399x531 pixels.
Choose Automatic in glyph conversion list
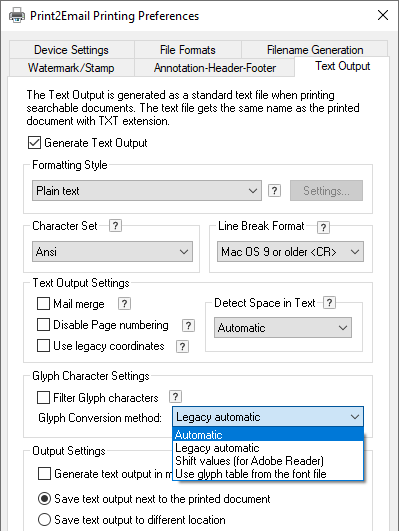(x=268, y=434)
